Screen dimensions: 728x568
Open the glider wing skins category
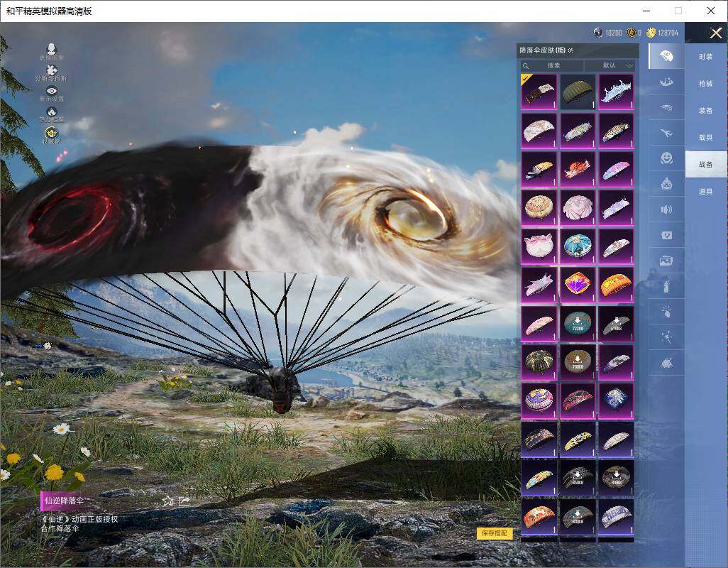pyautogui.click(x=667, y=82)
